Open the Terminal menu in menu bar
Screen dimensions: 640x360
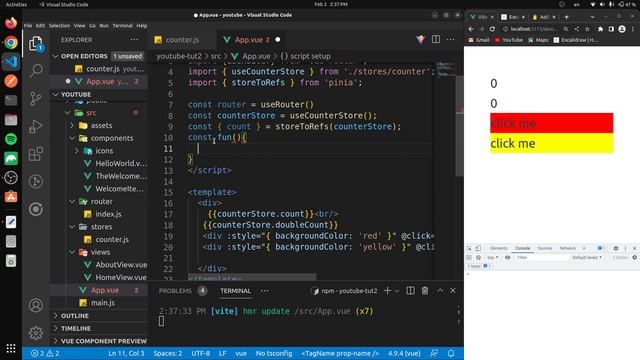122,25
